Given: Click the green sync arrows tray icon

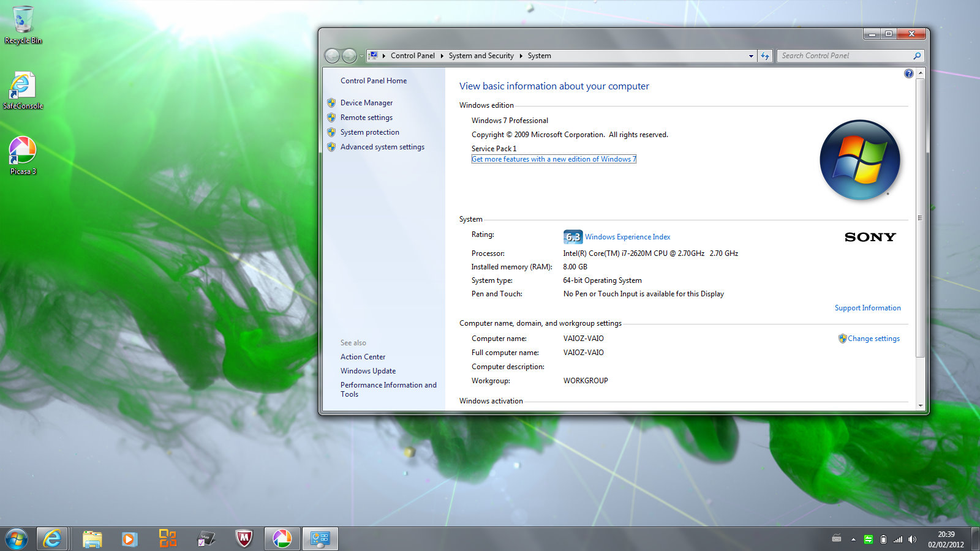Looking at the screenshot, I should [869, 539].
